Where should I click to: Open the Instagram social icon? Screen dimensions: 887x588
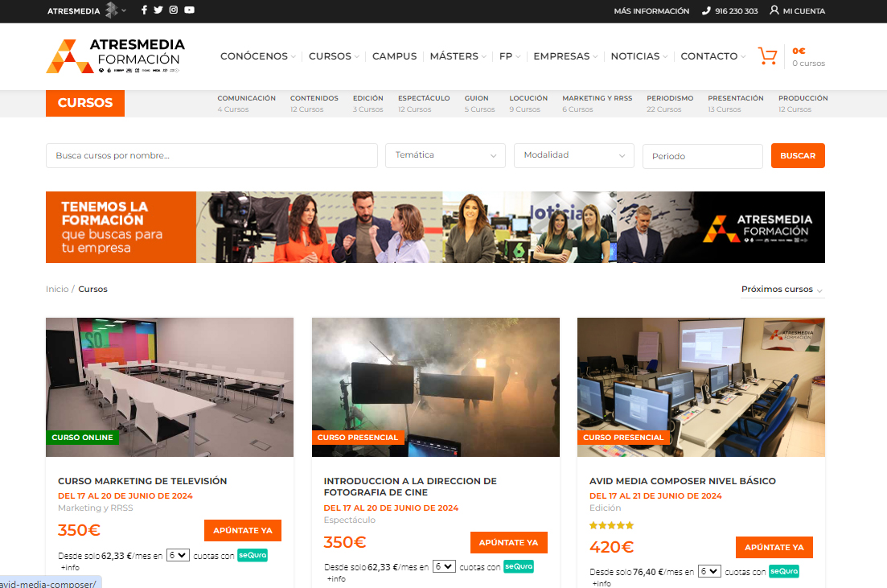tap(173, 10)
